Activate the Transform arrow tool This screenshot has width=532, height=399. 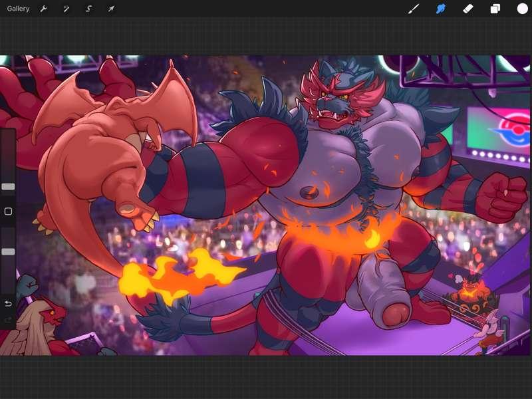[111, 9]
